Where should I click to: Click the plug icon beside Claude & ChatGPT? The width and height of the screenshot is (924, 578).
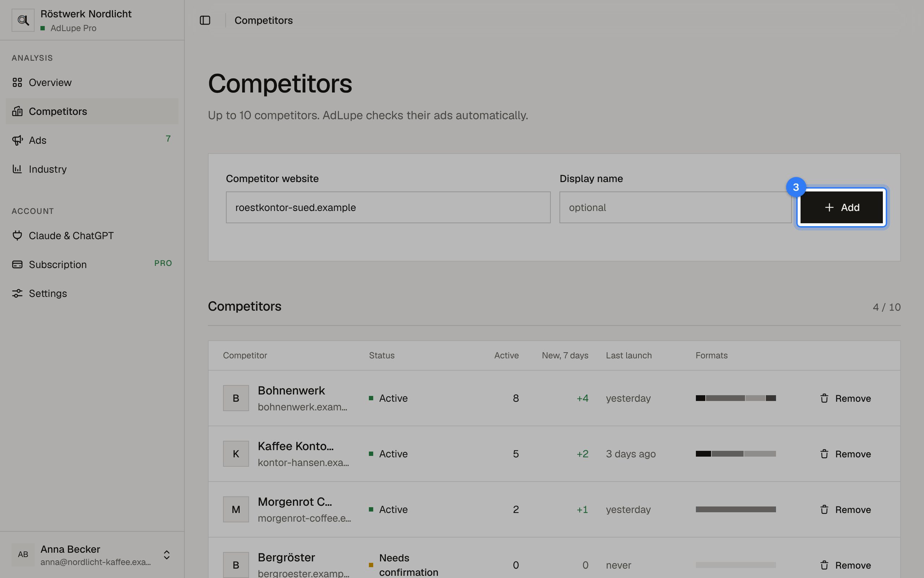tap(17, 236)
